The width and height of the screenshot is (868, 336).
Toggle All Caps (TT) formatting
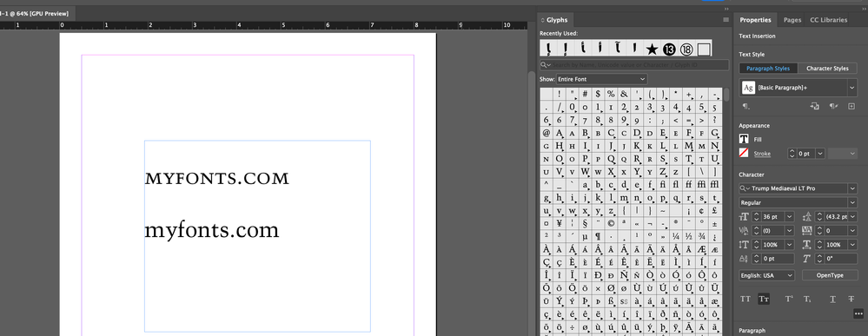(745, 299)
